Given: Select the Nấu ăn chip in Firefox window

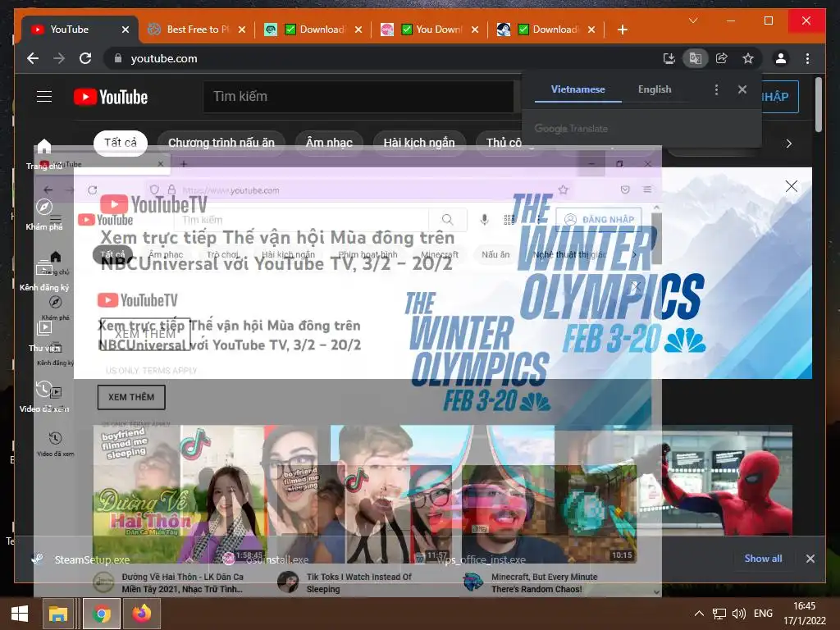Looking at the screenshot, I should pyautogui.click(x=495, y=254).
